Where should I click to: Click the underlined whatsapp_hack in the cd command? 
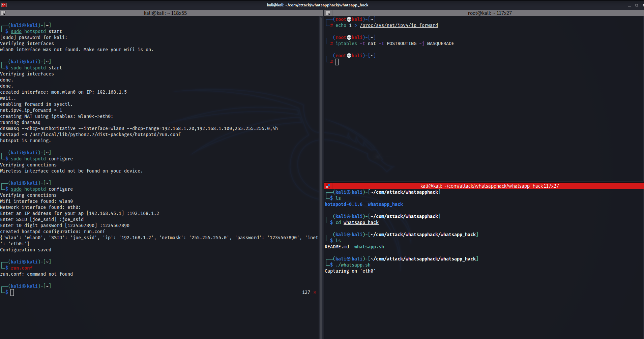pyautogui.click(x=361, y=222)
